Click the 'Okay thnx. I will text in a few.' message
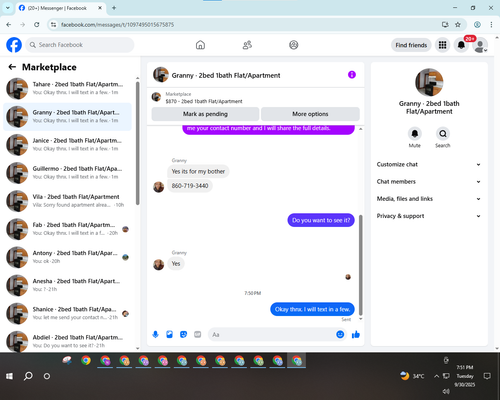 [312, 309]
